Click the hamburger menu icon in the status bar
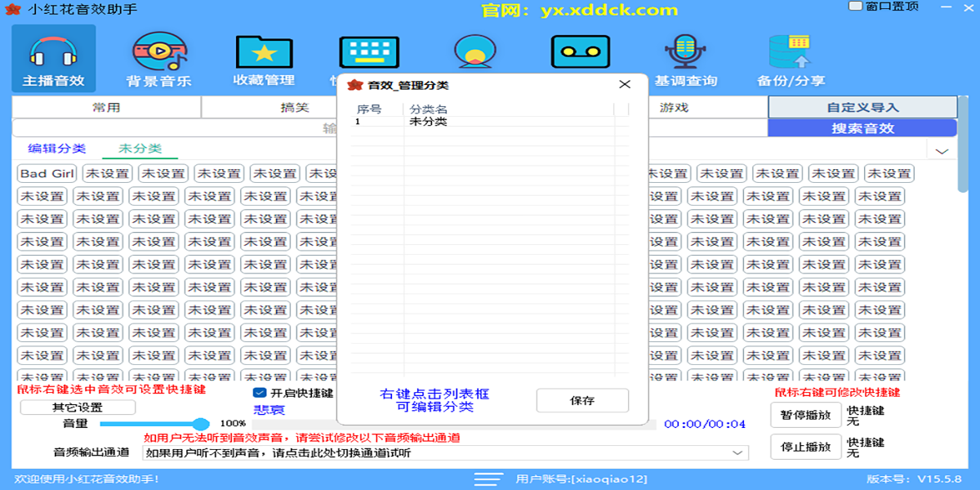 [488, 479]
